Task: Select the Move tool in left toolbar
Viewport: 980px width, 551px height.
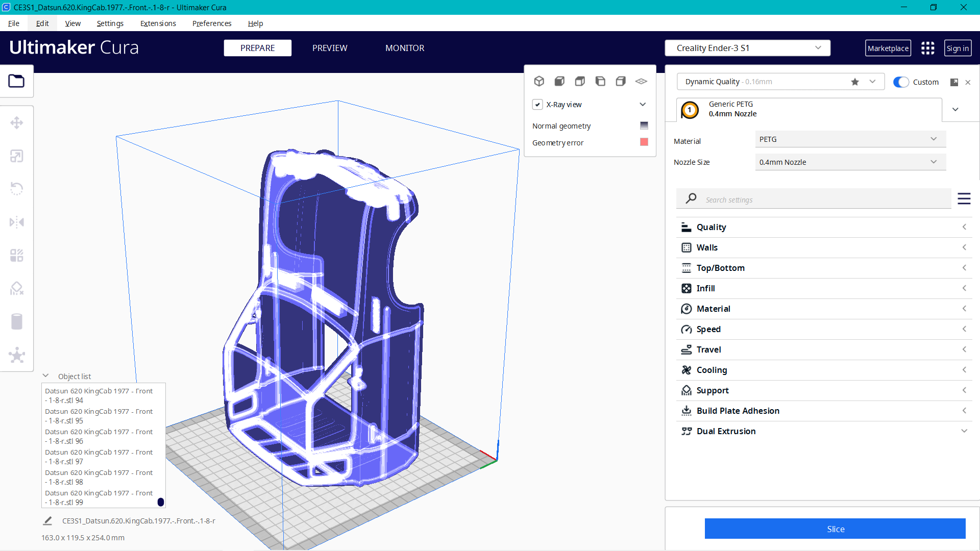Action: pyautogui.click(x=17, y=122)
